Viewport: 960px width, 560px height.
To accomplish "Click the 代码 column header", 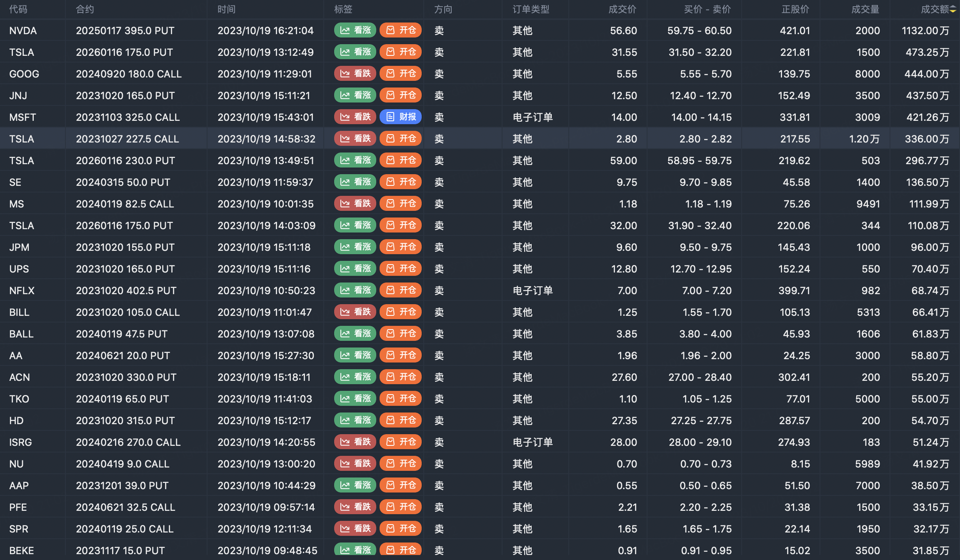I will click(18, 9).
